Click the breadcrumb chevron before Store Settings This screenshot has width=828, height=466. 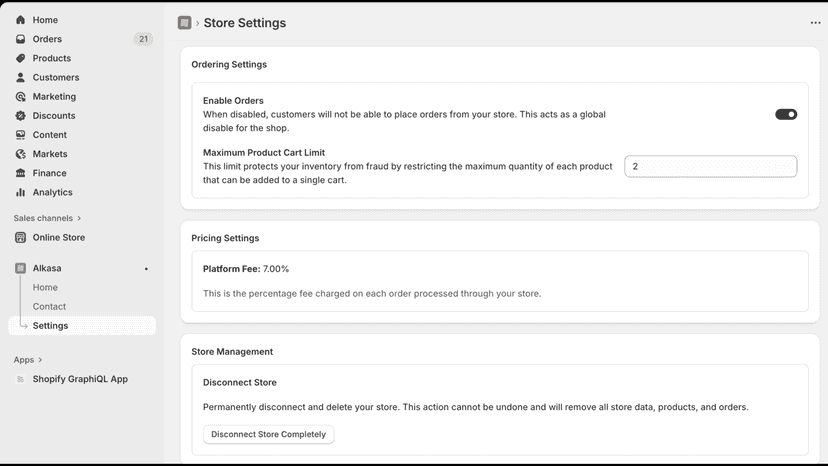[197, 23]
